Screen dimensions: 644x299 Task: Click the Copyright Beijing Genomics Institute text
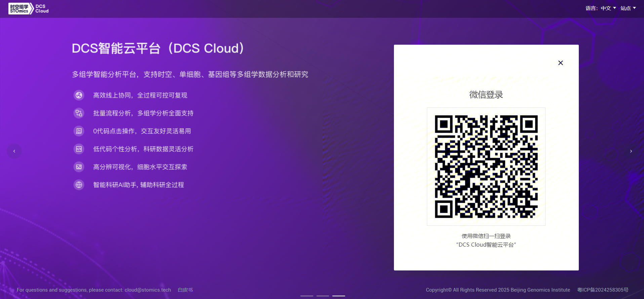click(x=498, y=290)
